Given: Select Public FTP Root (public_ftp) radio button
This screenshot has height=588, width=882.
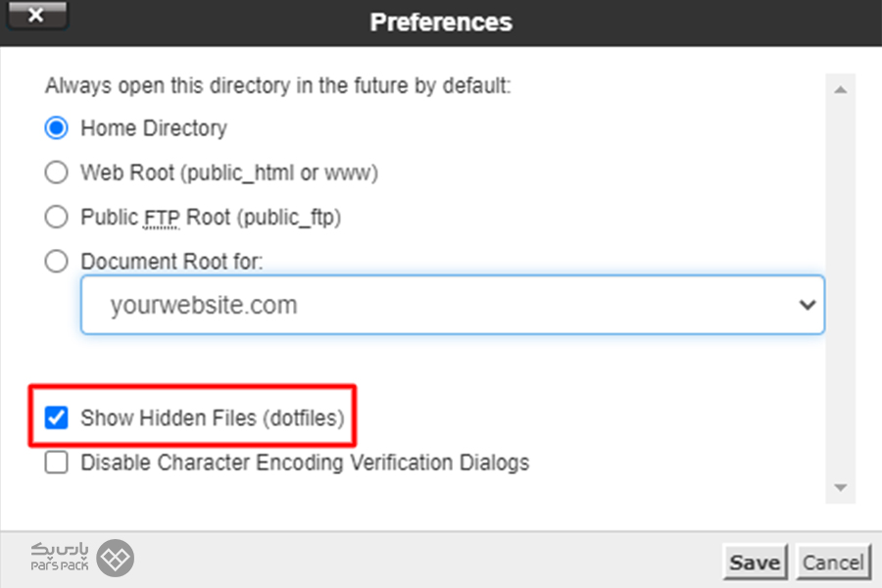Looking at the screenshot, I should click(x=57, y=217).
